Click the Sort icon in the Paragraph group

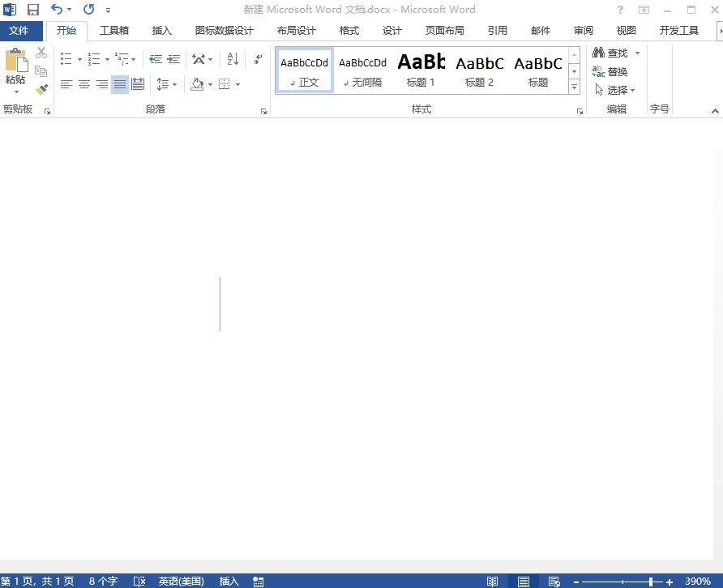tap(233, 58)
